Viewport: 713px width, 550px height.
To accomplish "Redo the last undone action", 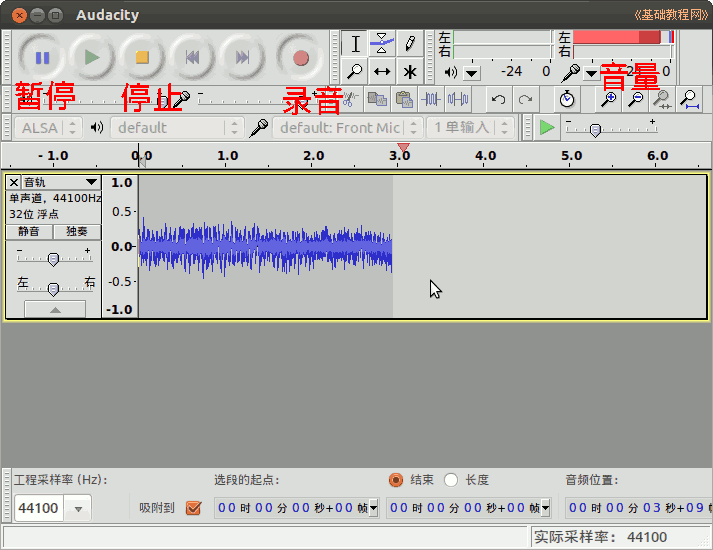I will (526, 99).
